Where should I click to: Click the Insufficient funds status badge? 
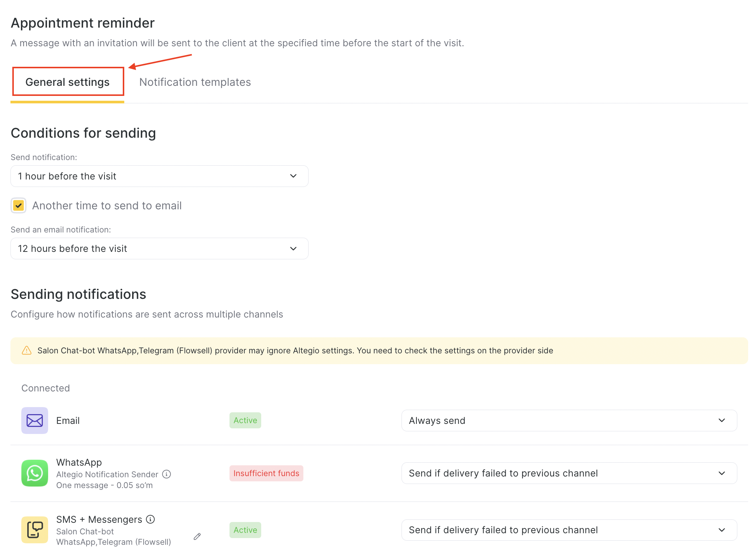pyautogui.click(x=266, y=473)
